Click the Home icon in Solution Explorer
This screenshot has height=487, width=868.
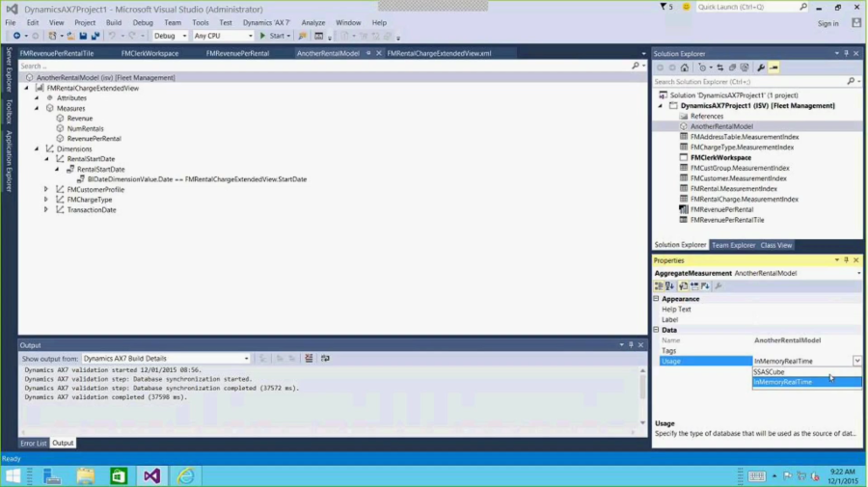pyautogui.click(x=685, y=68)
